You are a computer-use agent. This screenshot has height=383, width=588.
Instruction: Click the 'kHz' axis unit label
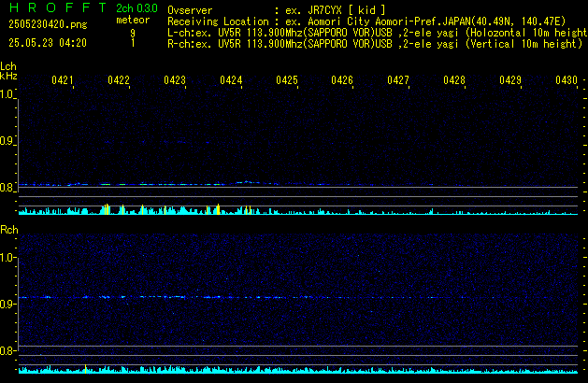click(8, 76)
